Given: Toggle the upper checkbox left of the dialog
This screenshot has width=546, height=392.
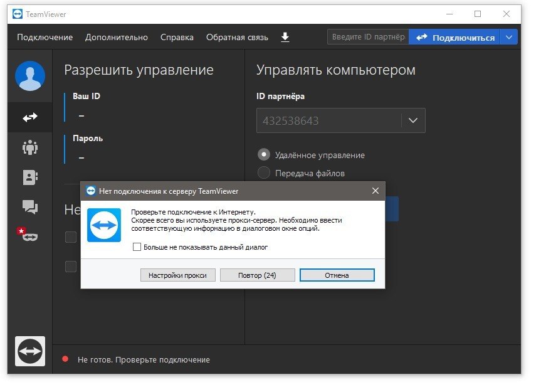Looking at the screenshot, I should 71,237.
